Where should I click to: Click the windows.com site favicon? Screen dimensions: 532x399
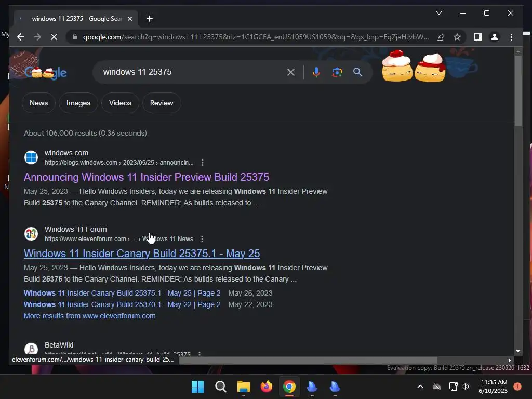(31, 157)
